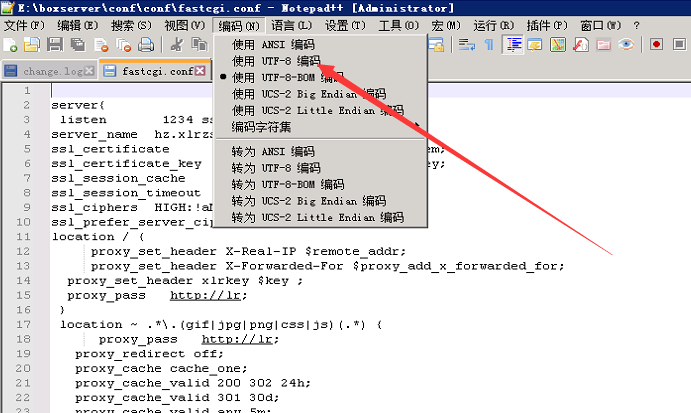This screenshot has width=691, height=413.
Task: Open the 设置(T) menu
Action: [345, 25]
